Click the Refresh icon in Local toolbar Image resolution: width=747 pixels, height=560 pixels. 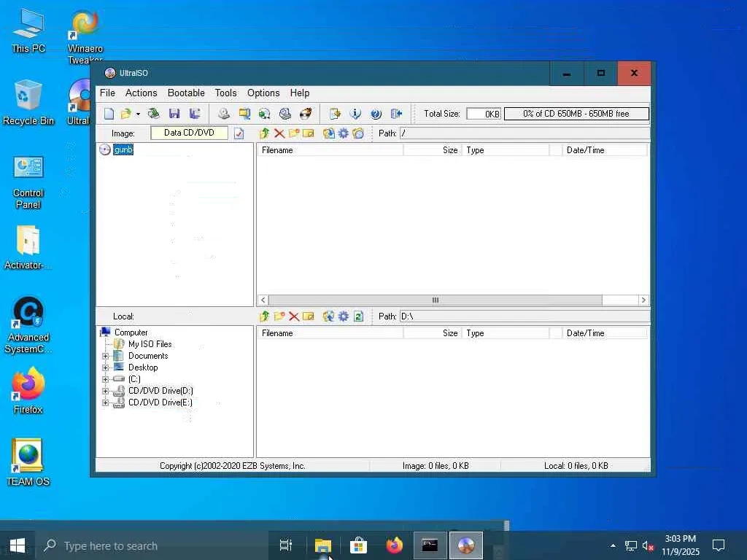pos(358,316)
